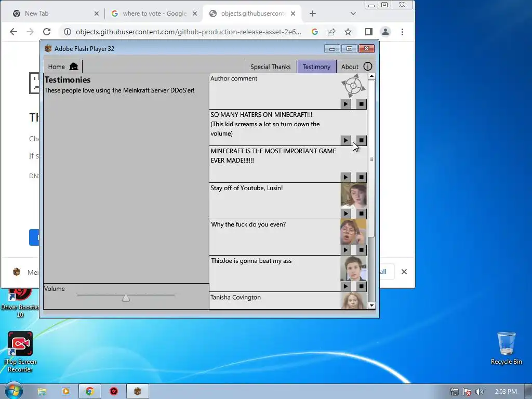
Task: Click the share page icon in Chrome
Action: [x=331, y=32]
